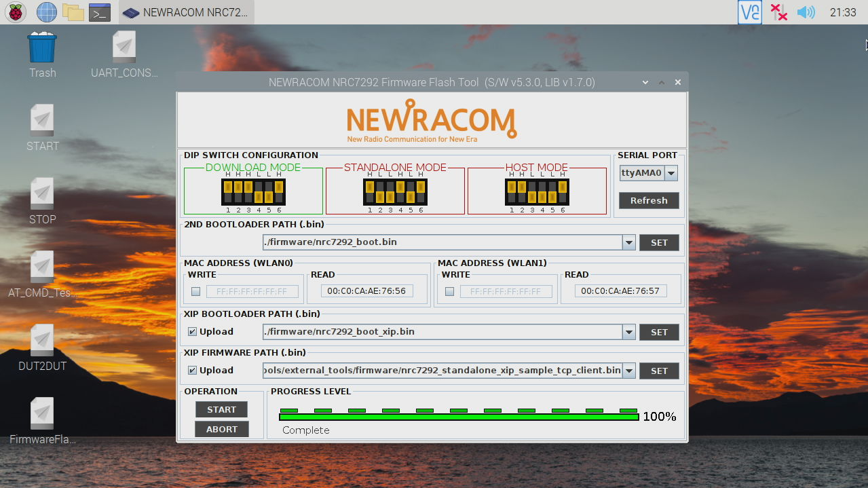Launch the START desktop script
Image resolution: width=868 pixels, height=488 pixels.
pos(41,122)
